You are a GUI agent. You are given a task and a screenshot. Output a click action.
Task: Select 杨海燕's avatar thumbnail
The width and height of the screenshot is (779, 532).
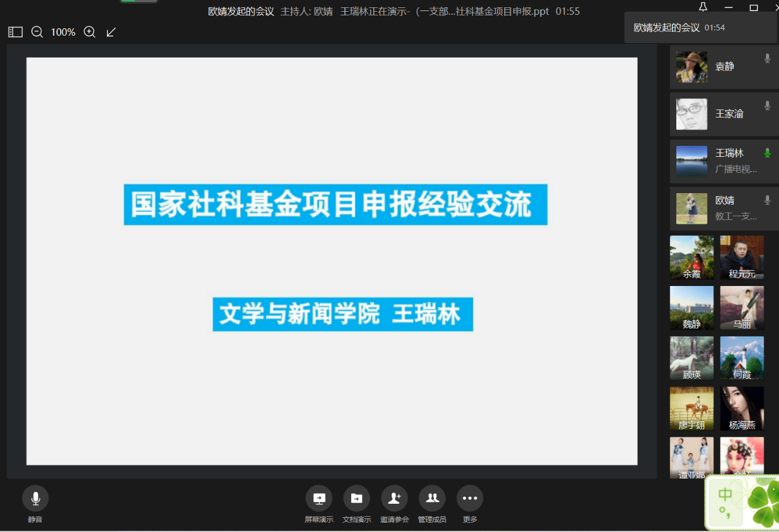pos(741,408)
